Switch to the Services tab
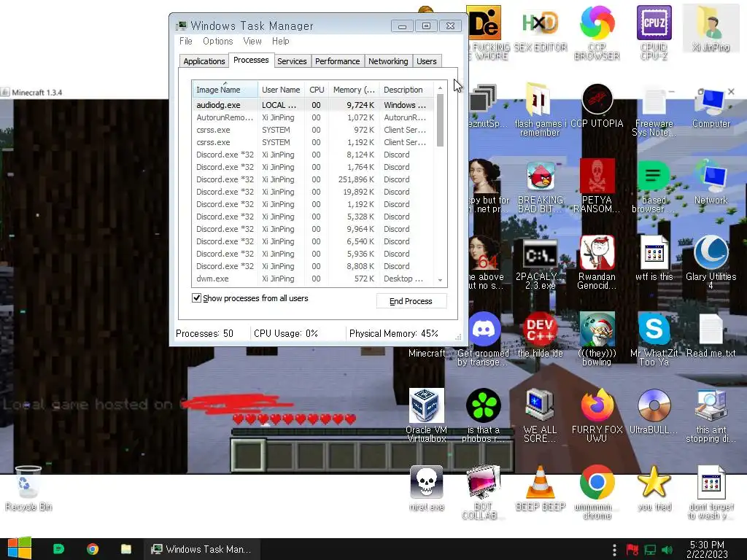Viewport: 747px width, 560px height. [292, 61]
